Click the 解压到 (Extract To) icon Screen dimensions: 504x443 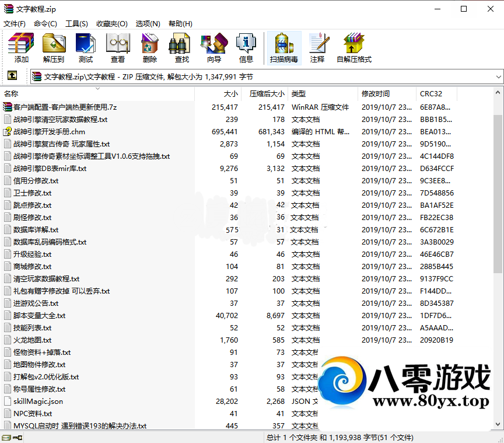coord(54,48)
